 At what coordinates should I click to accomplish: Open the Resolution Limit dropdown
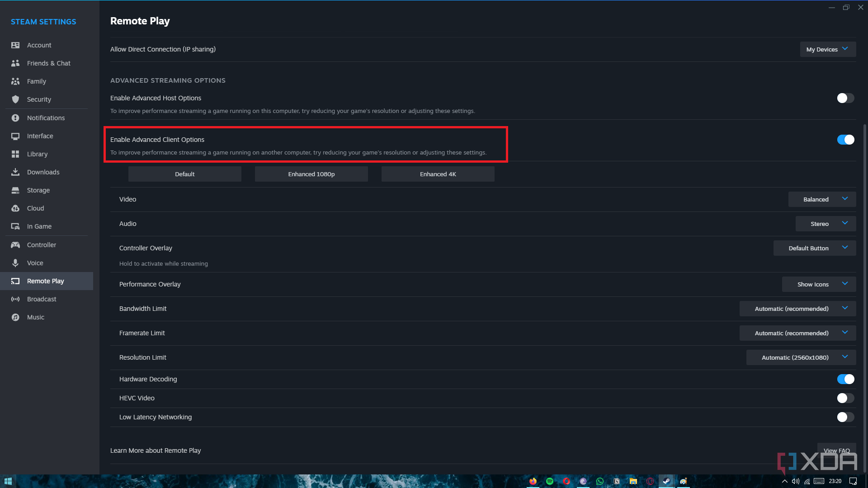(x=801, y=357)
